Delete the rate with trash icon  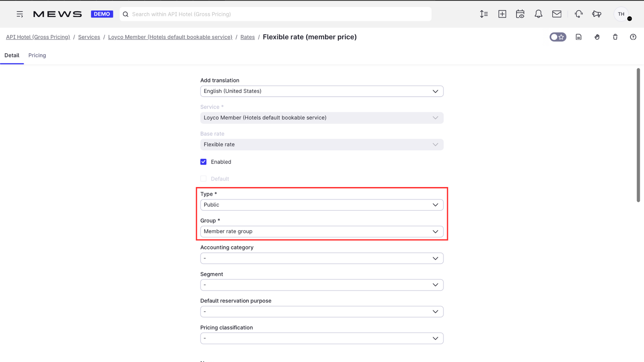point(615,37)
